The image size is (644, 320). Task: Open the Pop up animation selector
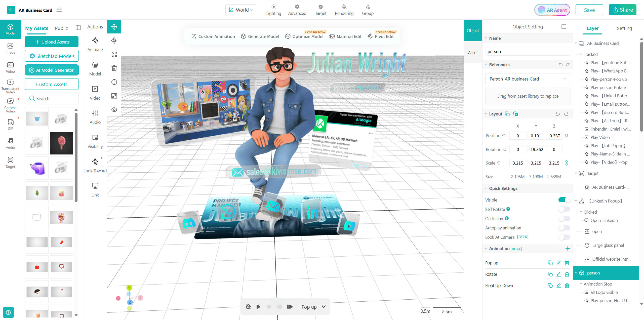(x=313, y=307)
